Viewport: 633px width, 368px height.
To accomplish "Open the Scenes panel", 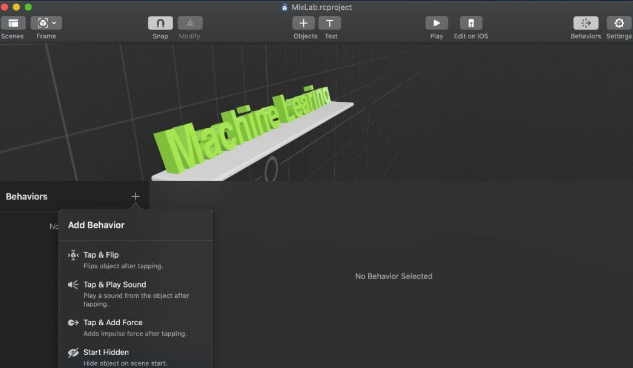I will click(x=13, y=23).
